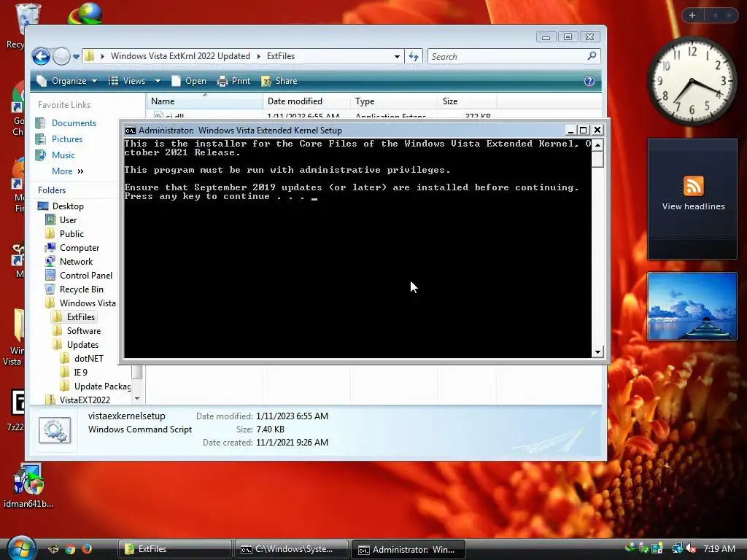Click View headlines feed gadget
Viewport: 747px width, 560px height.
click(693, 198)
